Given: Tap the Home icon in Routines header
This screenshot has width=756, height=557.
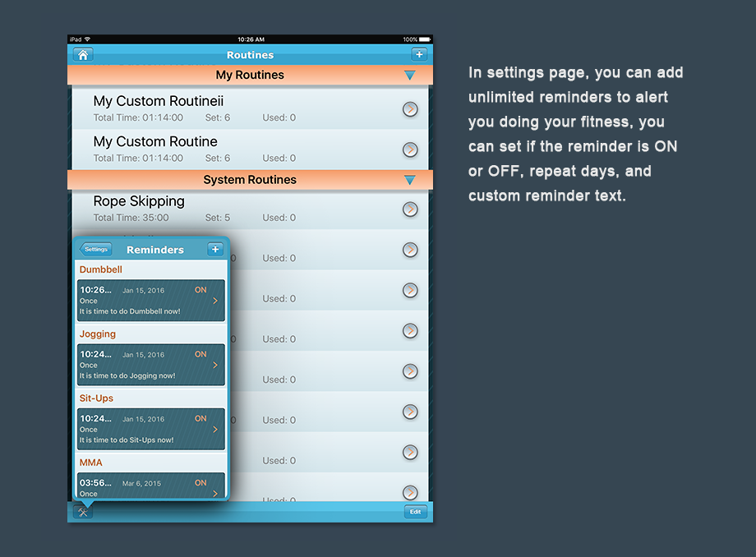Looking at the screenshot, I should tap(82, 55).
